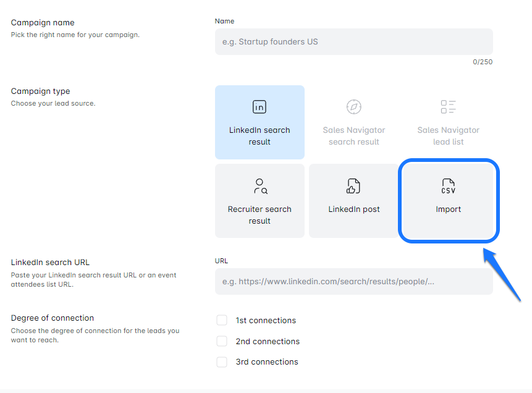Choose the 'Recruiter search result' text
This screenshot has width=532, height=393.
coord(260,215)
